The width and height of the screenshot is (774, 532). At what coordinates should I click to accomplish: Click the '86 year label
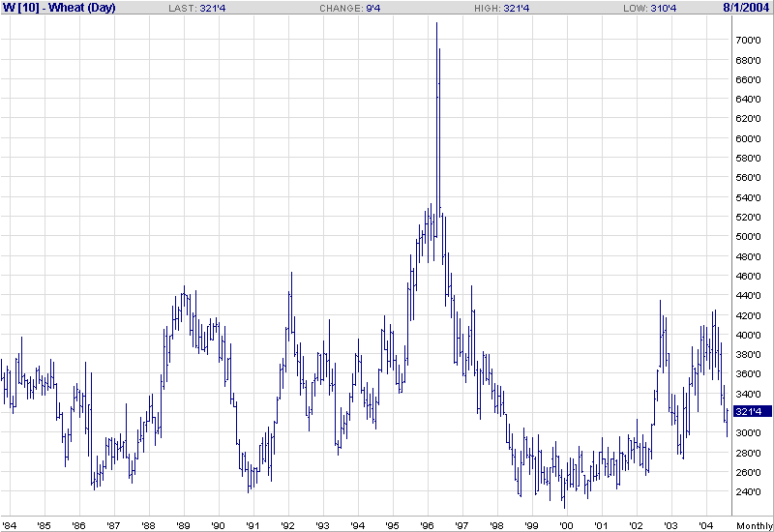pos(79,525)
